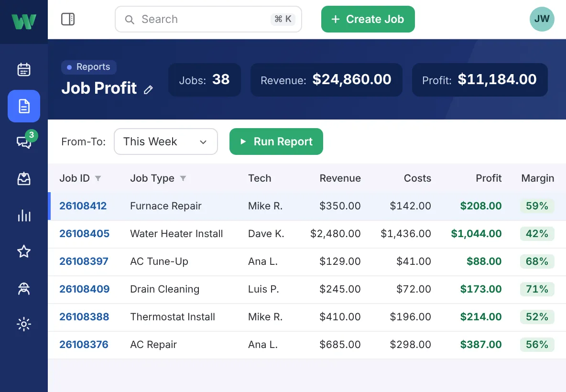Open the JW user avatar

[x=542, y=19]
